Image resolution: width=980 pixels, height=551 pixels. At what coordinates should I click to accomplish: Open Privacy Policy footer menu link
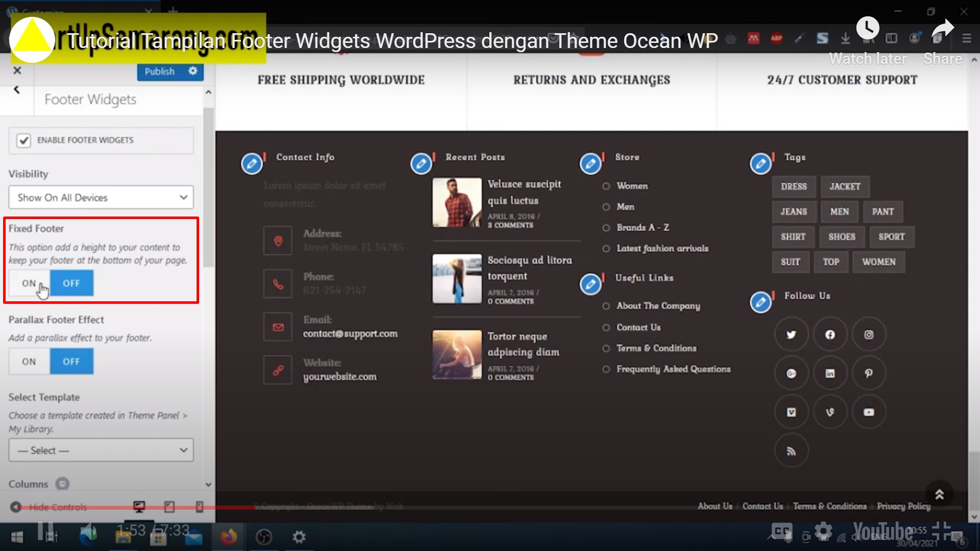(903, 506)
